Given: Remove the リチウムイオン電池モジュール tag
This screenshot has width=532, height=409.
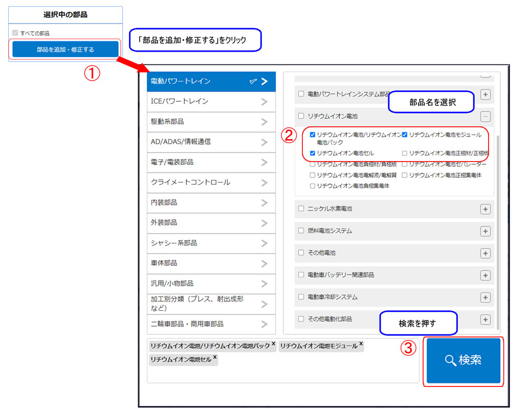Looking at the screenshot, I should point(361,344).
